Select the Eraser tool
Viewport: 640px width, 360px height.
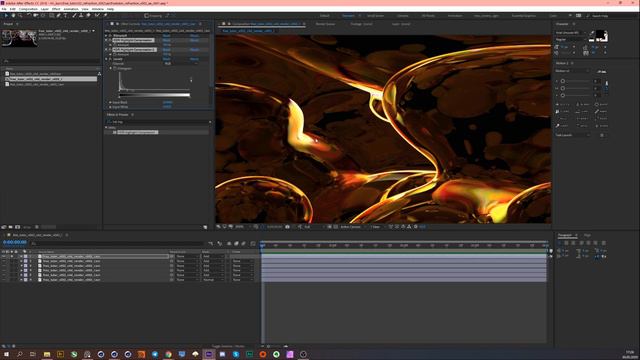pos(88,16)
